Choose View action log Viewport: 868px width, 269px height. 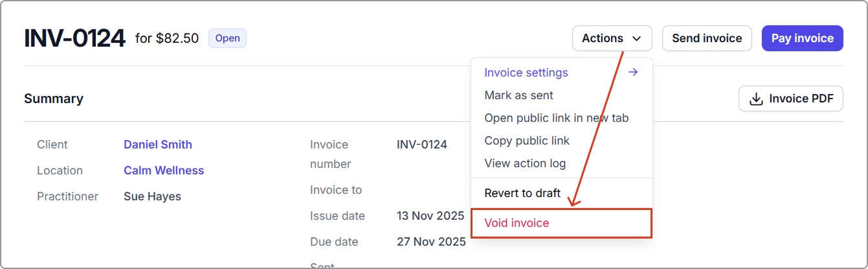click(525, 163)
